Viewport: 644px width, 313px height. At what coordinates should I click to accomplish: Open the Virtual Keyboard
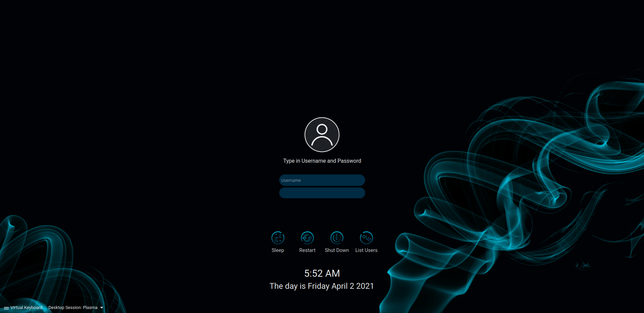pos(23,308)
